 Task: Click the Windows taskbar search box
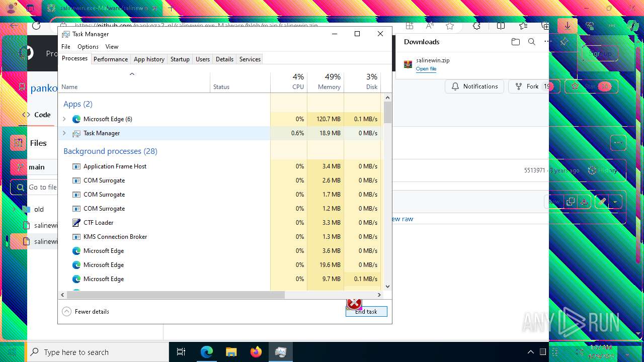pyautogui.click(x=98, y=352)
